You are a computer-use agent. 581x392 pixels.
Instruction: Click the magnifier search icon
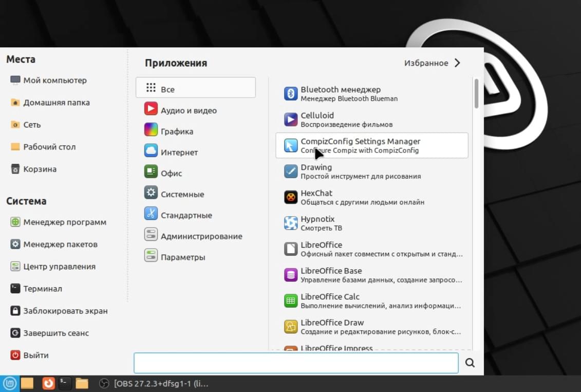point(470,363)
